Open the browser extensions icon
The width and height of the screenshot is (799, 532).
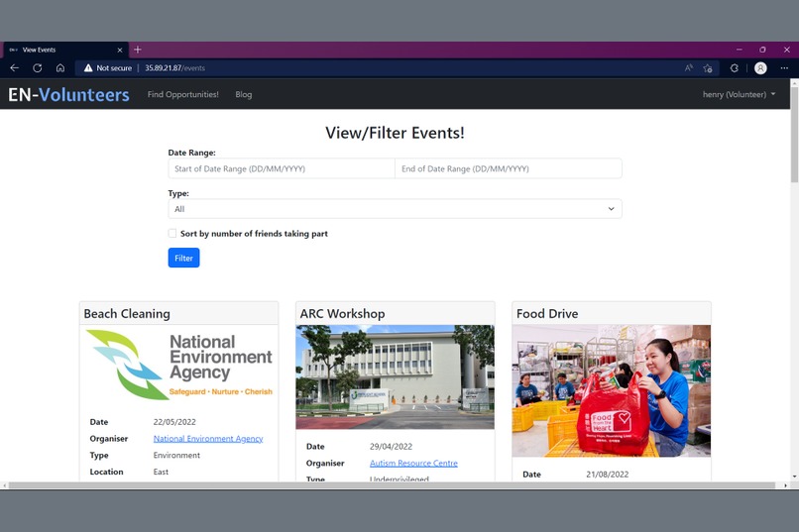(735, 67)
